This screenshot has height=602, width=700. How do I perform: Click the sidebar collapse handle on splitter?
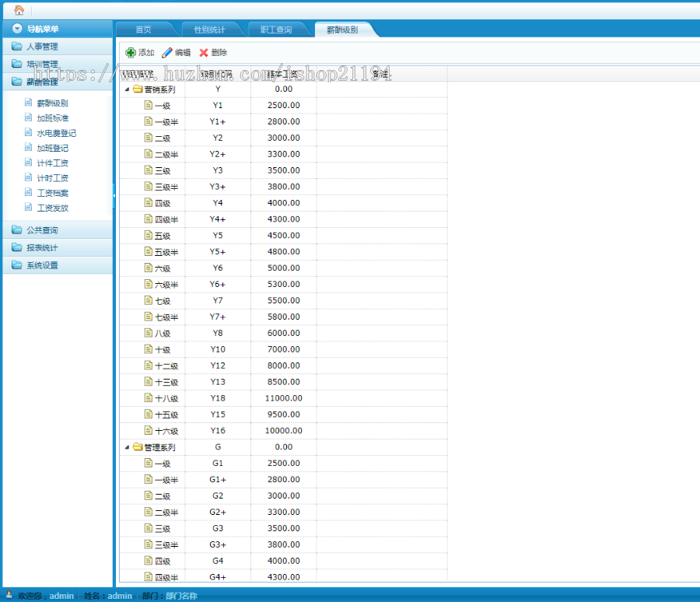114,195
